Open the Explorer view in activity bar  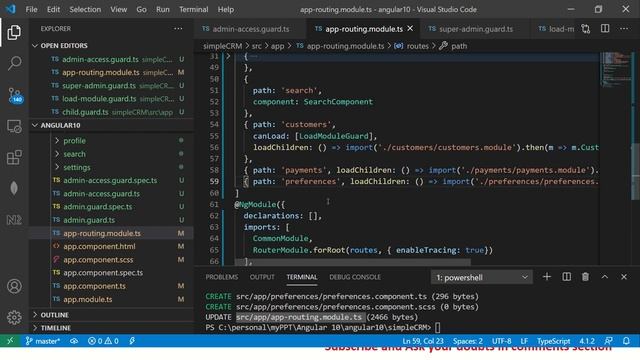(x=14, y=32)
